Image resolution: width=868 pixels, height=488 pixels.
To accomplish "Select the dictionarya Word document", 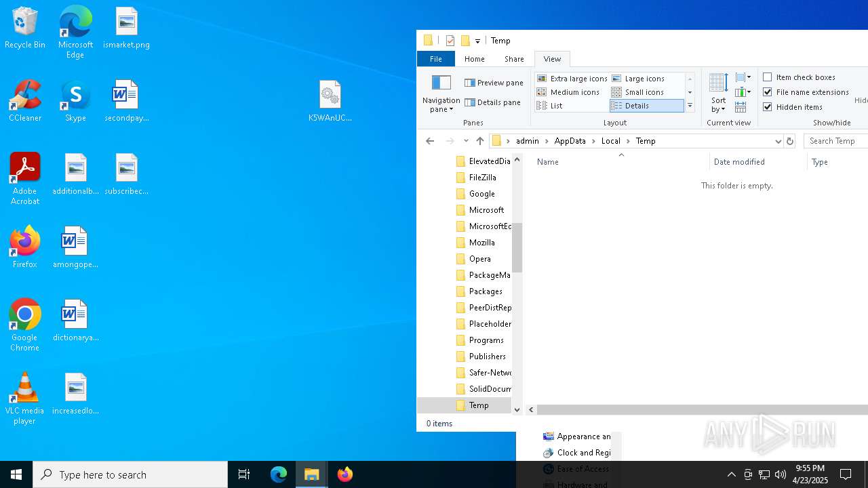I will point(75,321).
